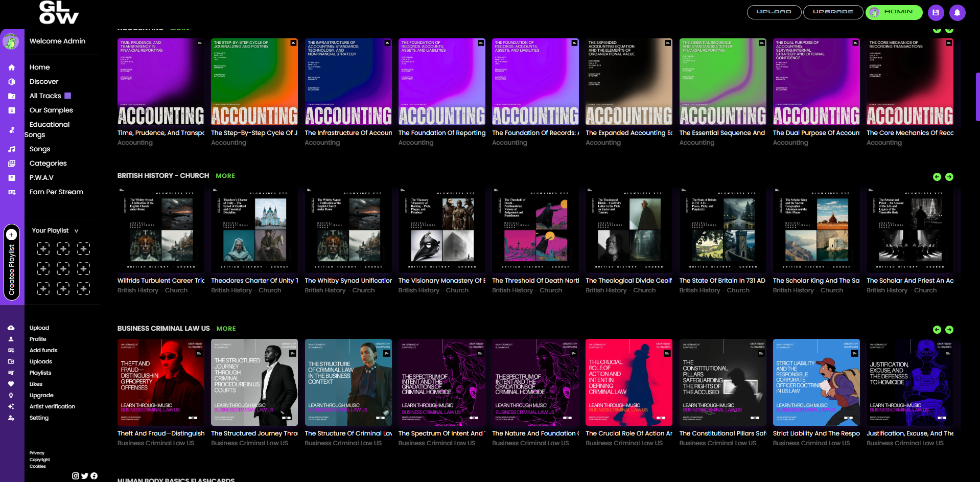The height and width of the screenshot is (482, 980).
Task: Click the title "The Constitutional Pillars"
Action: point(723,433)
